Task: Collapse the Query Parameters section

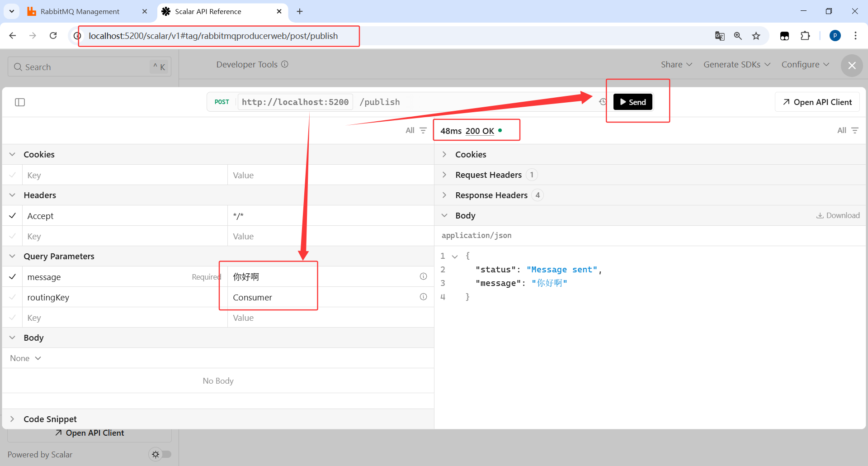Action: (x=12, y=256)
